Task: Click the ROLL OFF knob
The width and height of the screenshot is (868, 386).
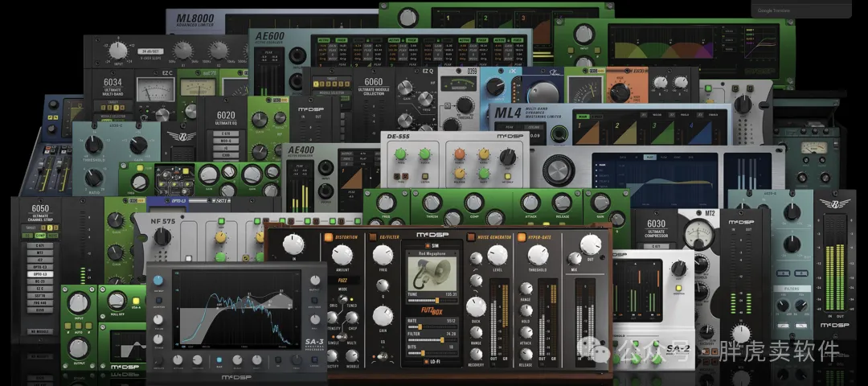Action: 116,302
